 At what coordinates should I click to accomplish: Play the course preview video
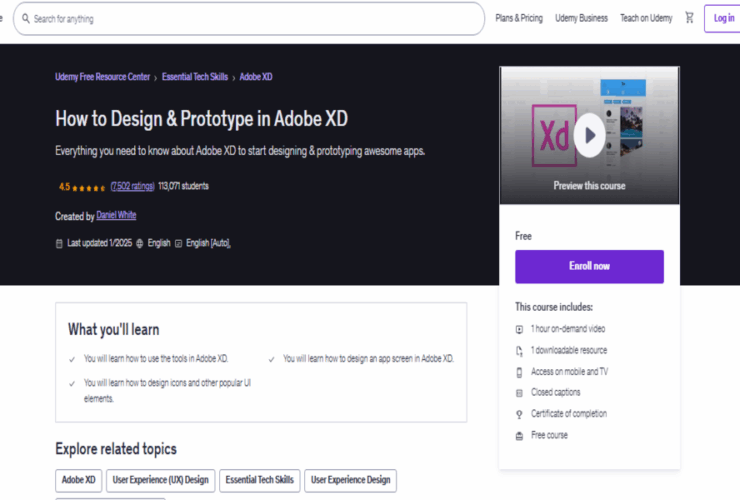[589, 136]
